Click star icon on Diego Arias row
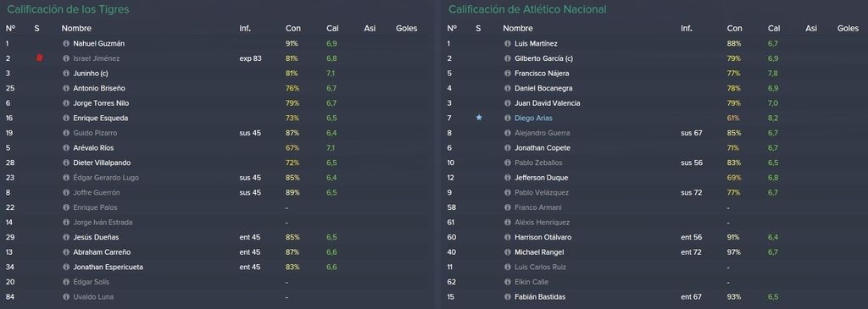The image size is (868, 309). [x=479, y=118]
